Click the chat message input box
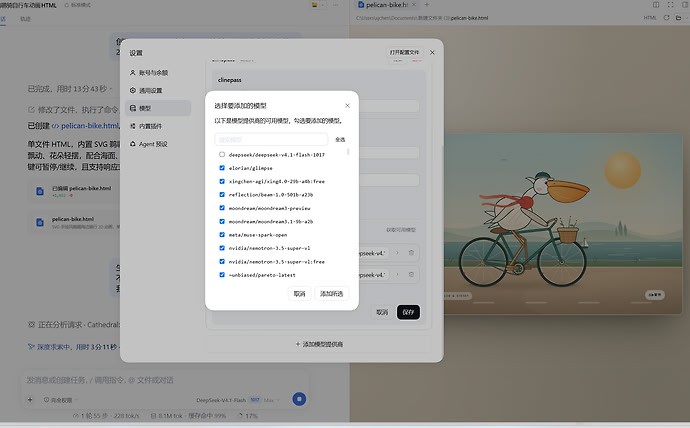The height and width of the screenshot is (428, 690). 165,380
